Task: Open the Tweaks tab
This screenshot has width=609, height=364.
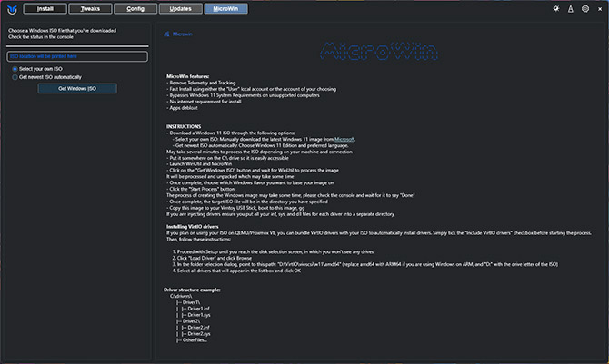Action: [90, 9]
